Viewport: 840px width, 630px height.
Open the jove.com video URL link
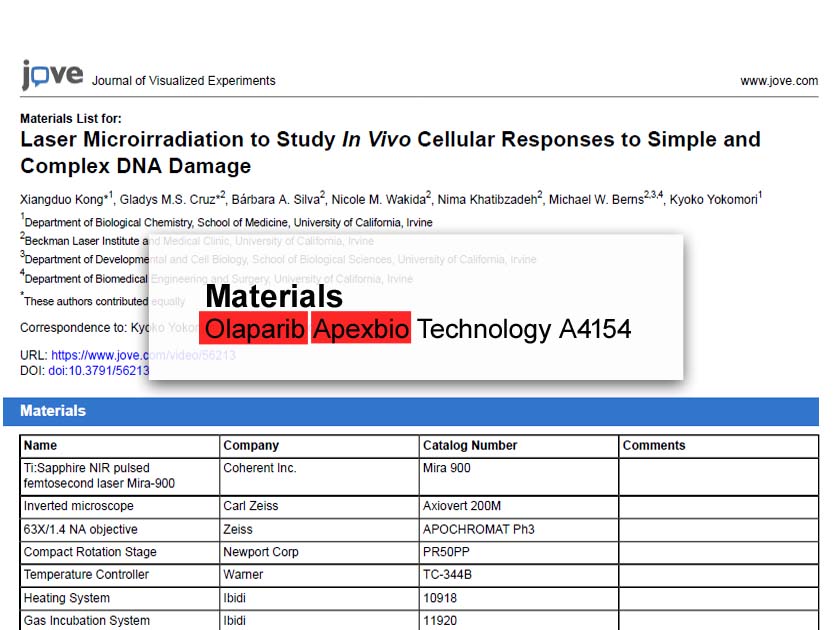pyautogui.click(x=100, y=355)
